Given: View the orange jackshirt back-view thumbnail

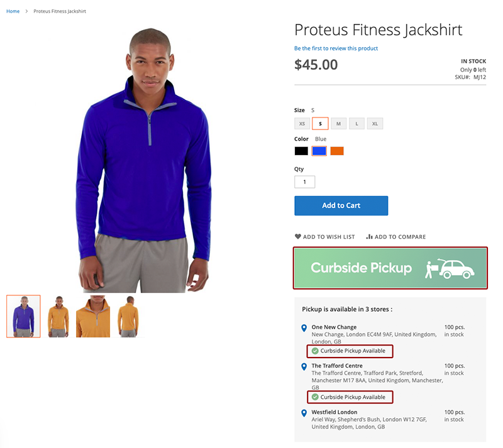Looking at the screenshot, I should point(128,316).
